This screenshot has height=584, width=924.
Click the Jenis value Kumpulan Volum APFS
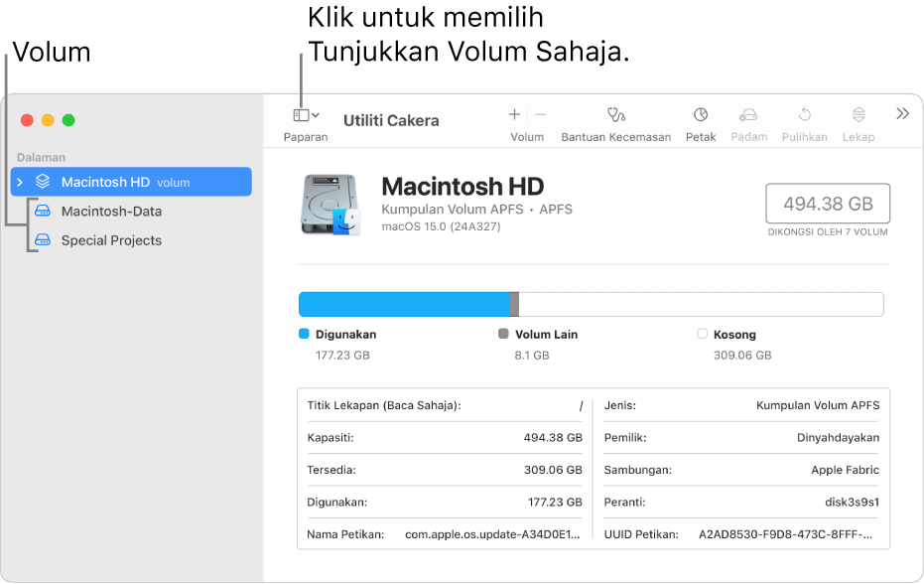[818, 405]
